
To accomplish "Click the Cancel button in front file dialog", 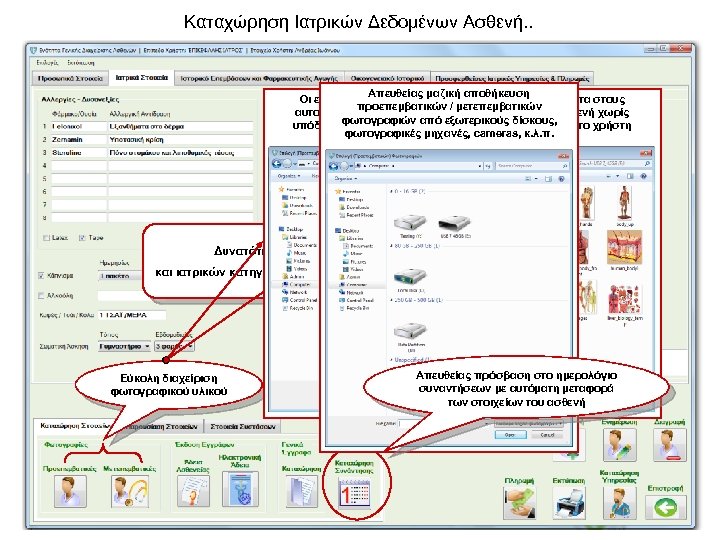I will 547,435.
